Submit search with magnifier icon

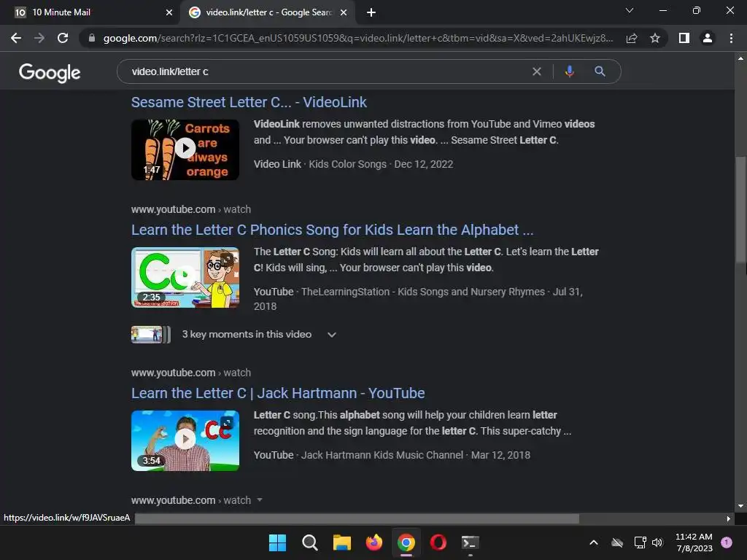pyautogui.click(x=600, y=71)
